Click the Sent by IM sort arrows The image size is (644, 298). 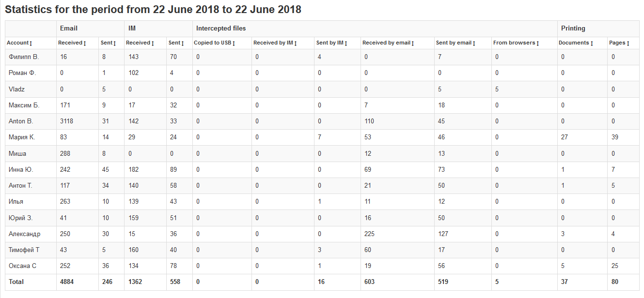346,44
